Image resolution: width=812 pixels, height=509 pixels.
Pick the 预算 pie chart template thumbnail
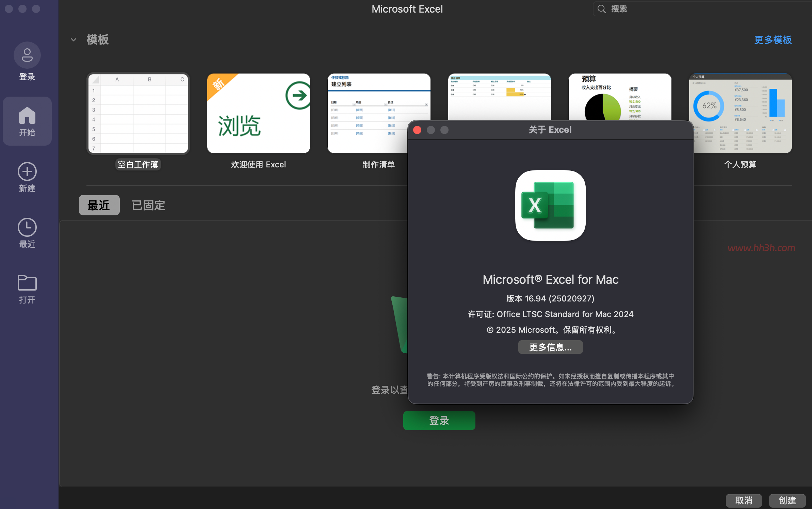620,97
